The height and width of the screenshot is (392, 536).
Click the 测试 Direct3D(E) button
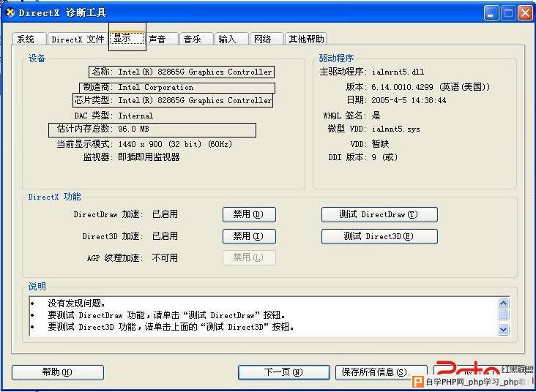[x=379, y=236]
